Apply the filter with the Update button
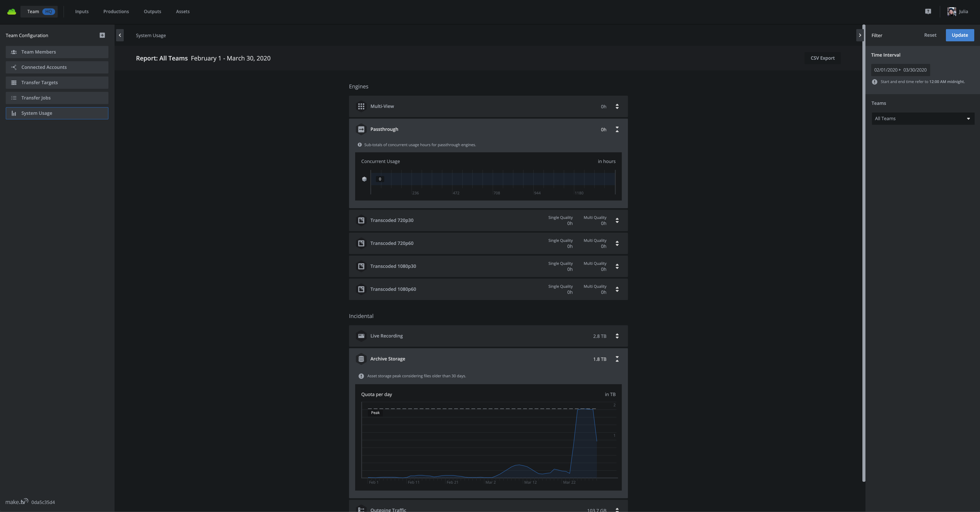Screen dimensions: 980x512 (x=960, y=35)
